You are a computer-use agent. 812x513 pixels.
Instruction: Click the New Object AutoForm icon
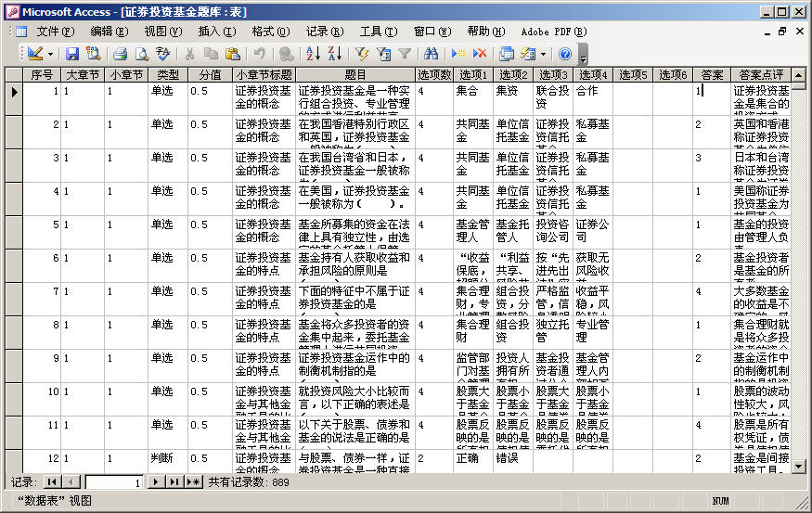528,53
